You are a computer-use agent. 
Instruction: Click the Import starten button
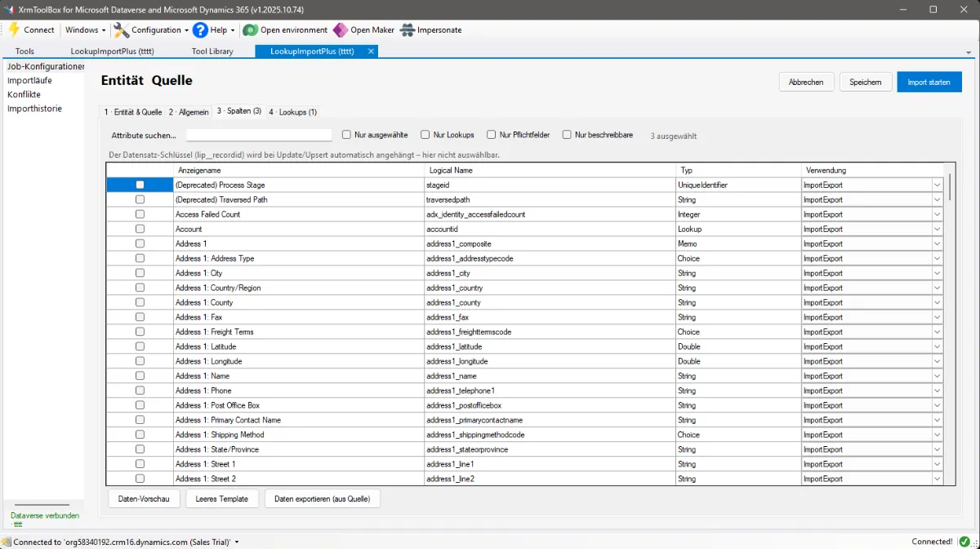click(x=929, y=82)
